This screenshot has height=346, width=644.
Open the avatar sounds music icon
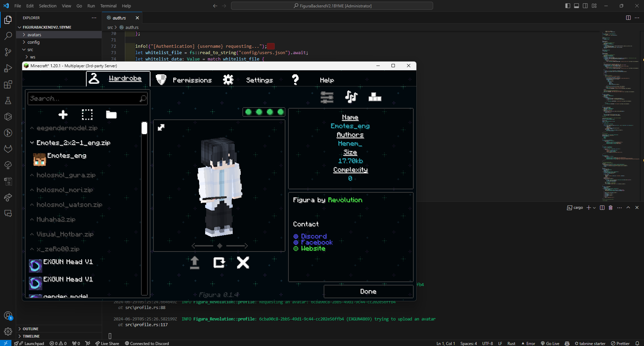[351, 97]
